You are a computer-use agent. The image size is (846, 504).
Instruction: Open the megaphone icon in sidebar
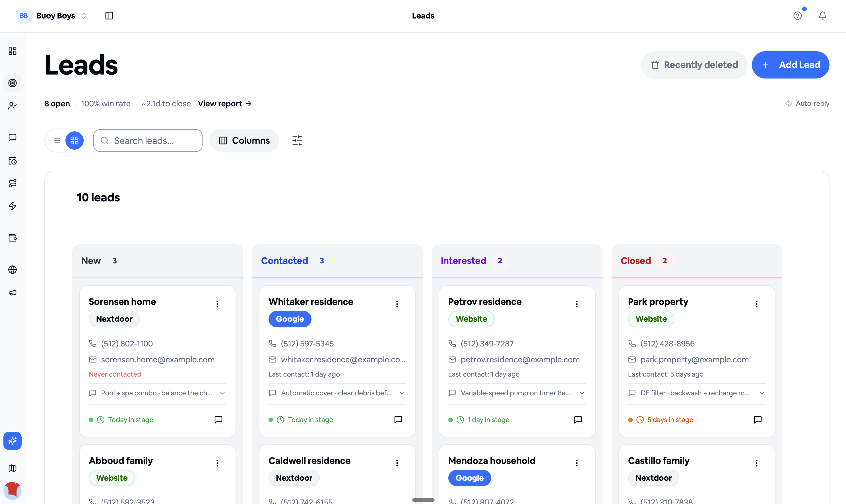click(13, 292)
